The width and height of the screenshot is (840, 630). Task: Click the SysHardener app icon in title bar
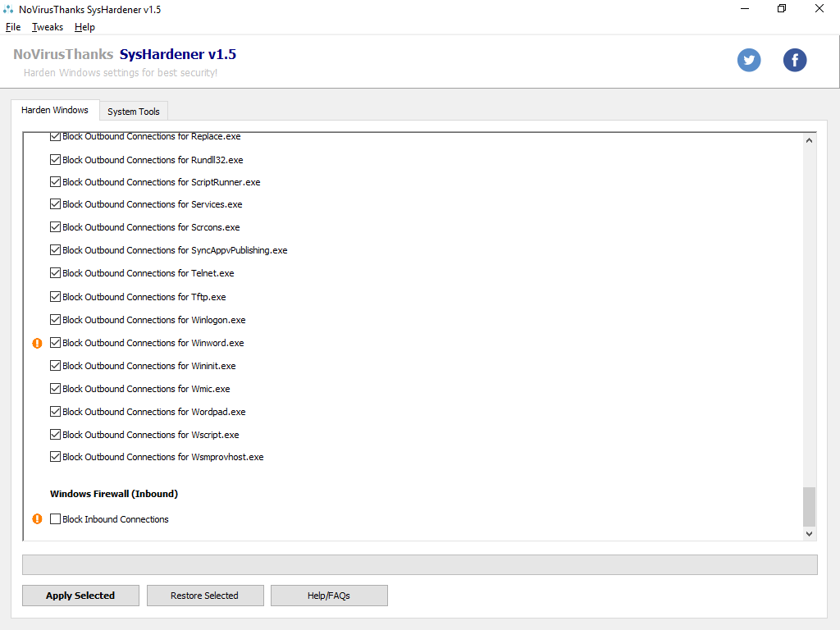(x=8, y=9)
